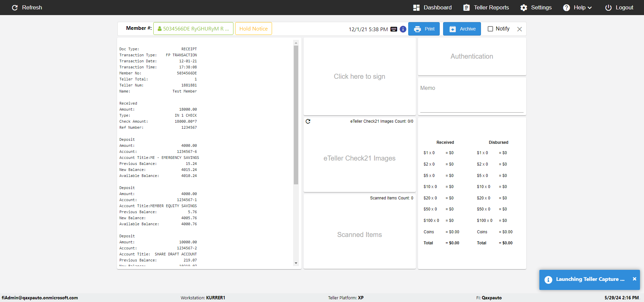Screen dimensions: 644x302
Task: Open the Hold Notice
Action: 254,29
